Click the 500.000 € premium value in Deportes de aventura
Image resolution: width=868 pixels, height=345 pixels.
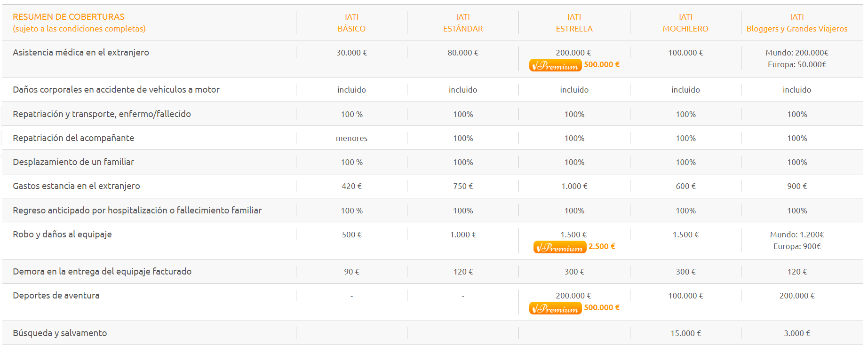point(602,308)
